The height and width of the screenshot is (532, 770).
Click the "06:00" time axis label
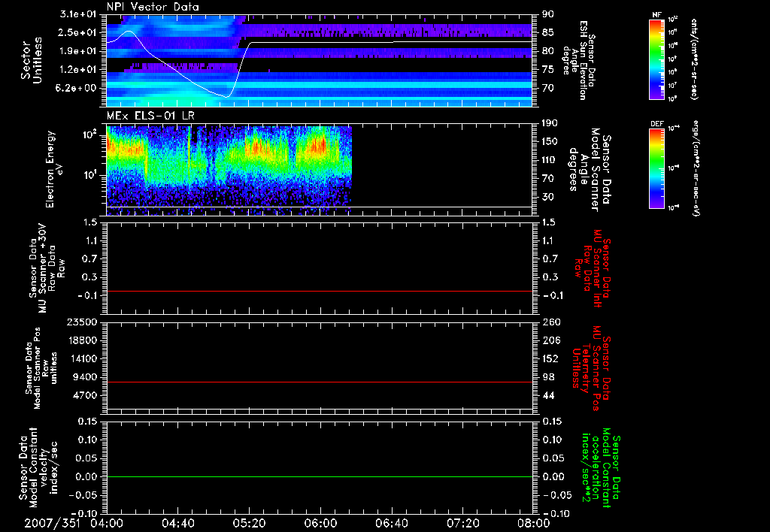point(320,523)
